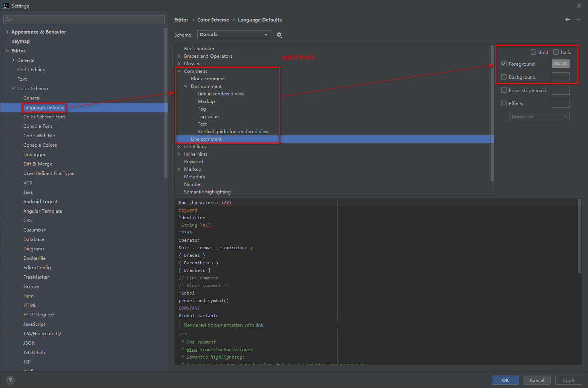This screenshot has height=388, width=588.
Task: Select Semantic highlighting attribute
Action: [207, 192]
